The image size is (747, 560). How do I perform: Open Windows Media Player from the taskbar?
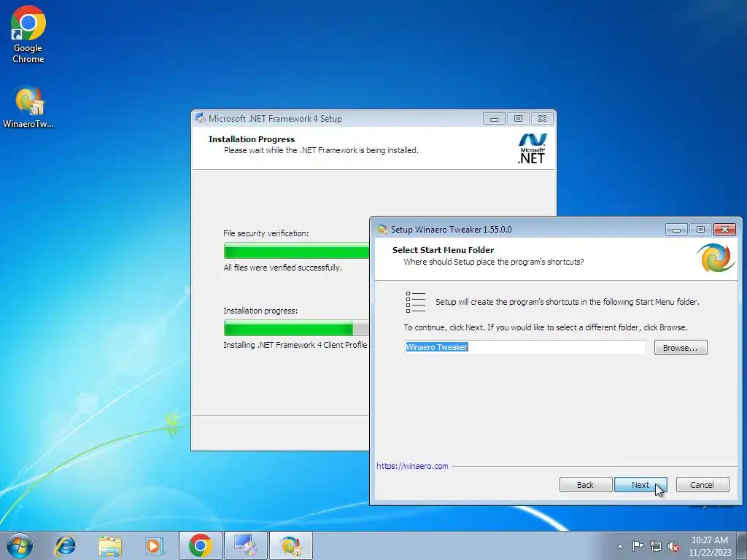tap(155, 545)
